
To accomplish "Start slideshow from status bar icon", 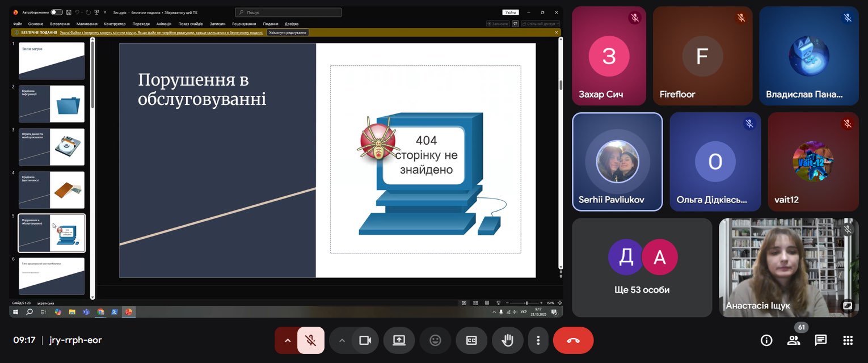I will click(x=498, y=303).
